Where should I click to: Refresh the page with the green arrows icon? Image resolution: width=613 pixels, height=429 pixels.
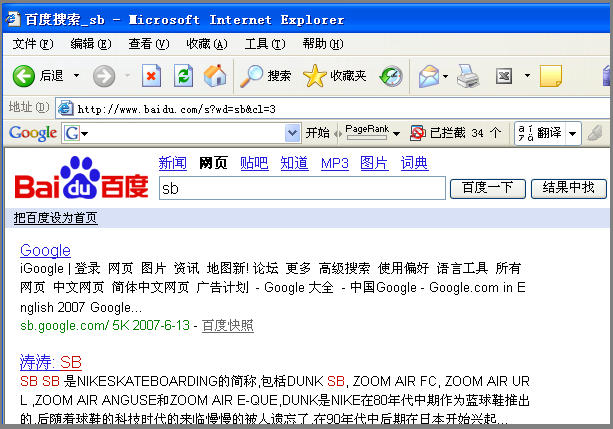click(x=183, y=75)
